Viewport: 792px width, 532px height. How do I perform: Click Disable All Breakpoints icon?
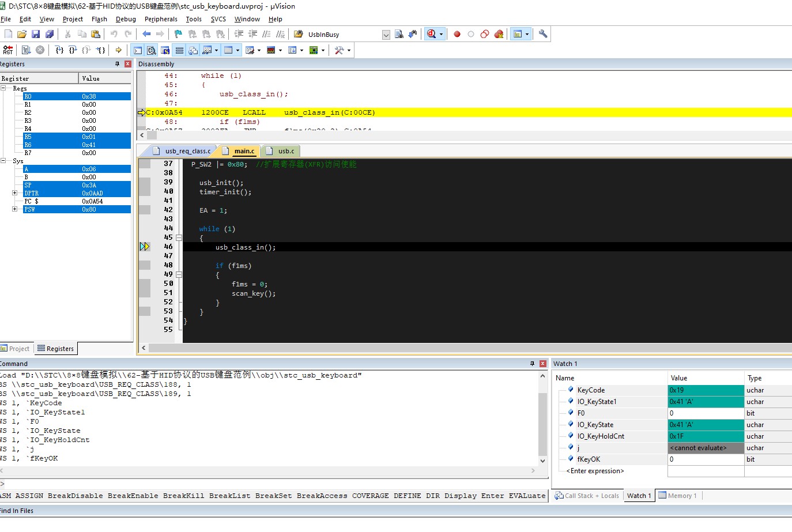coord(485,34)
